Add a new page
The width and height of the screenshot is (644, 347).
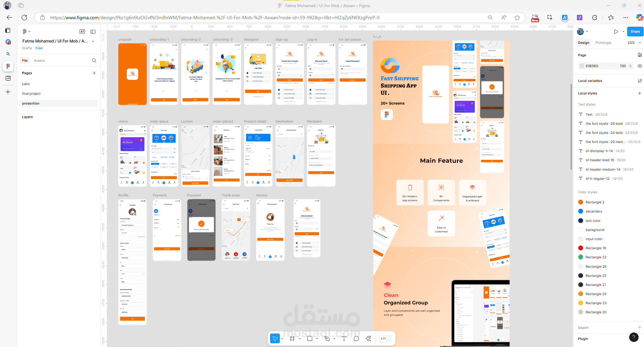[x=94, y=73]
